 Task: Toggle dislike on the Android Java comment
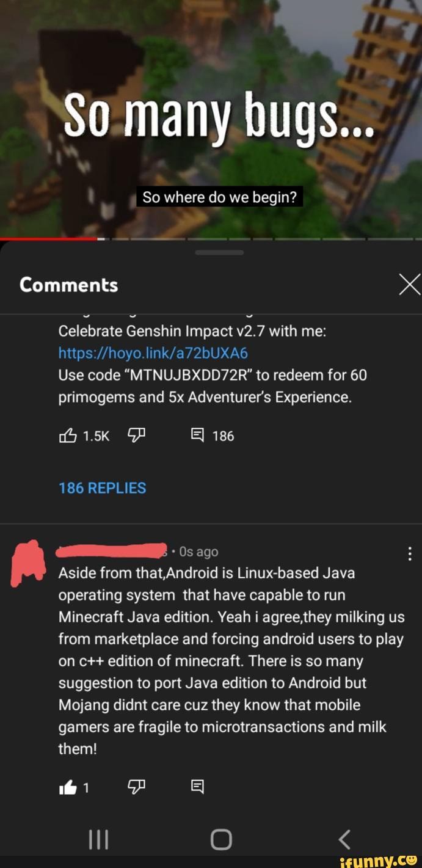[x=136, y=788]
